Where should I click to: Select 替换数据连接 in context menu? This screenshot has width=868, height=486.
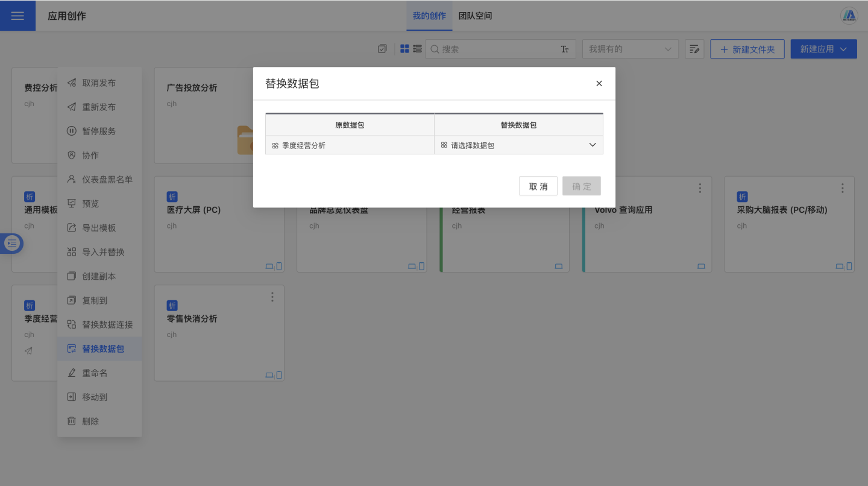tap(107, 324)
